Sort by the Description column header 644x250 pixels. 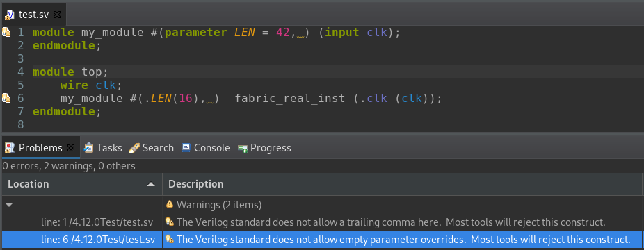click(403, 184)
